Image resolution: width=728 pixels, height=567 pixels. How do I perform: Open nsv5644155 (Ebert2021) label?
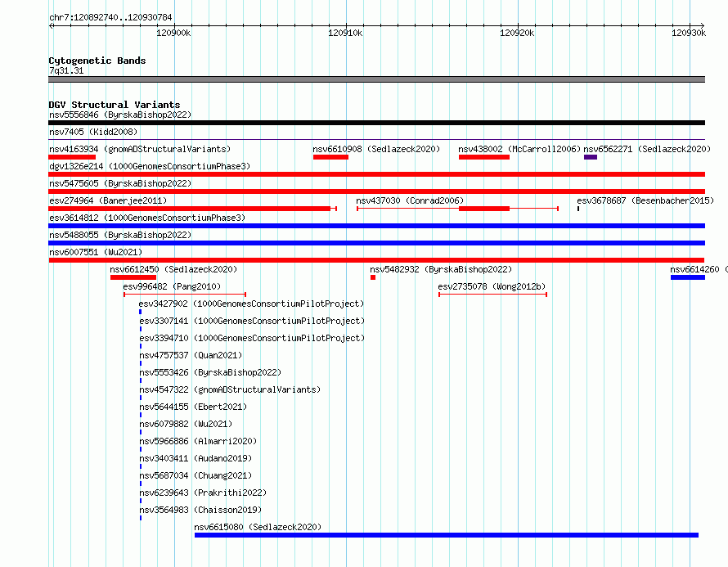click(193, 407)
